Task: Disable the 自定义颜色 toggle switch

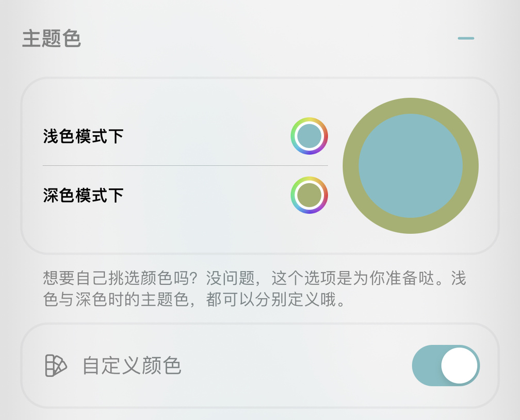Action: click(446, 366)
